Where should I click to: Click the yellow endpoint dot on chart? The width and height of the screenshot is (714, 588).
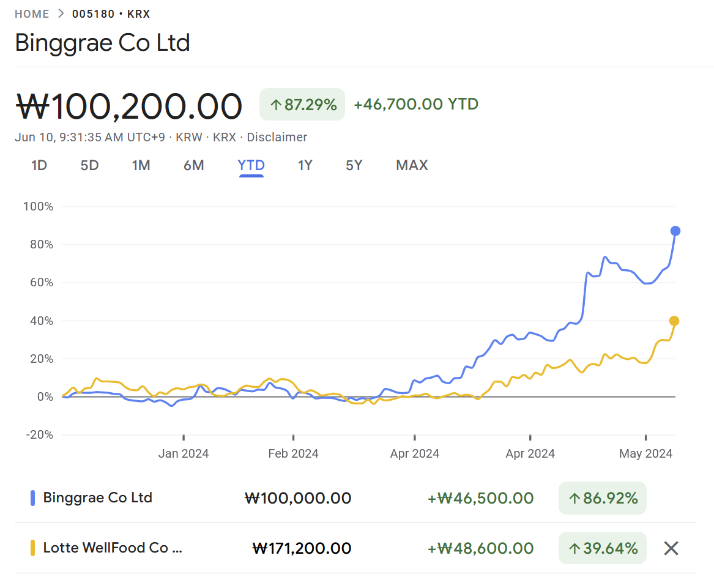674,321
